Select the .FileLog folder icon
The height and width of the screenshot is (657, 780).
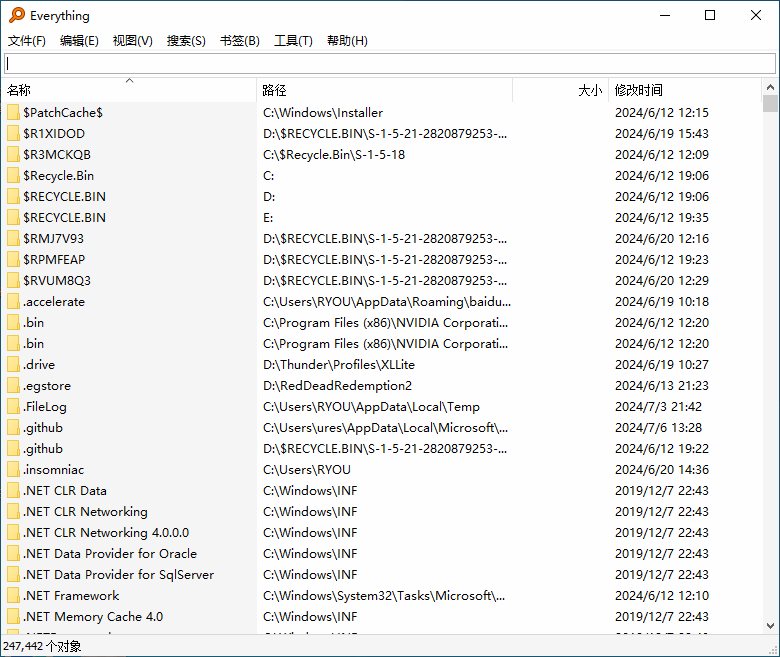13,406
